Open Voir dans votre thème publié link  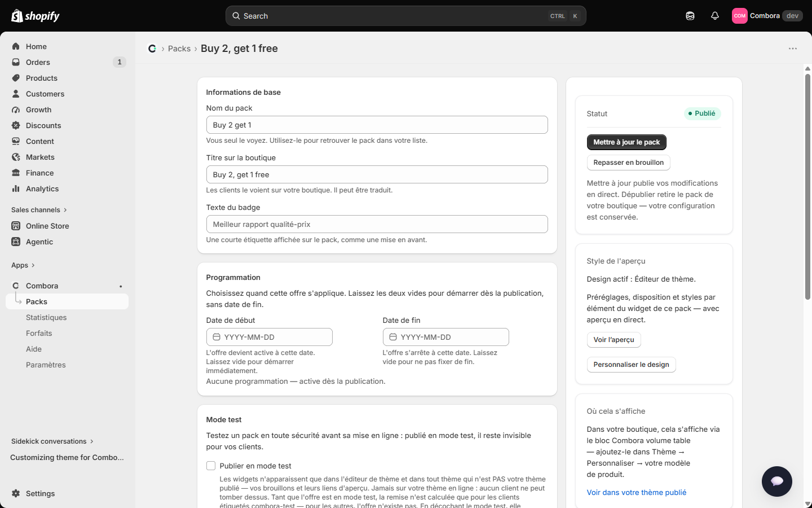tap(637, 493)
